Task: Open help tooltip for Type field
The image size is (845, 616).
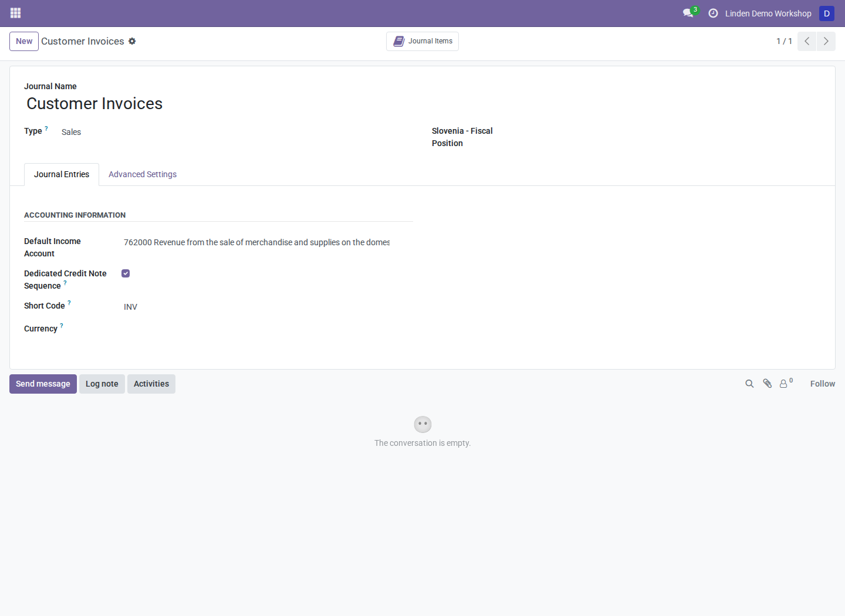Action: 46,128
